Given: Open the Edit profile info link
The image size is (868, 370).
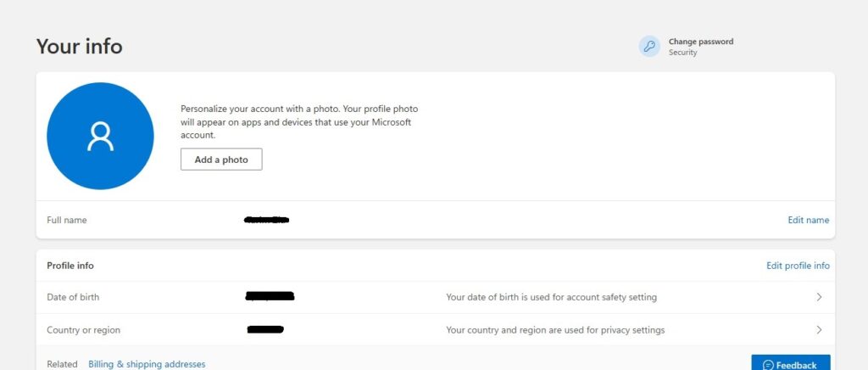Looking at the screenshot, I should [798, 266].
